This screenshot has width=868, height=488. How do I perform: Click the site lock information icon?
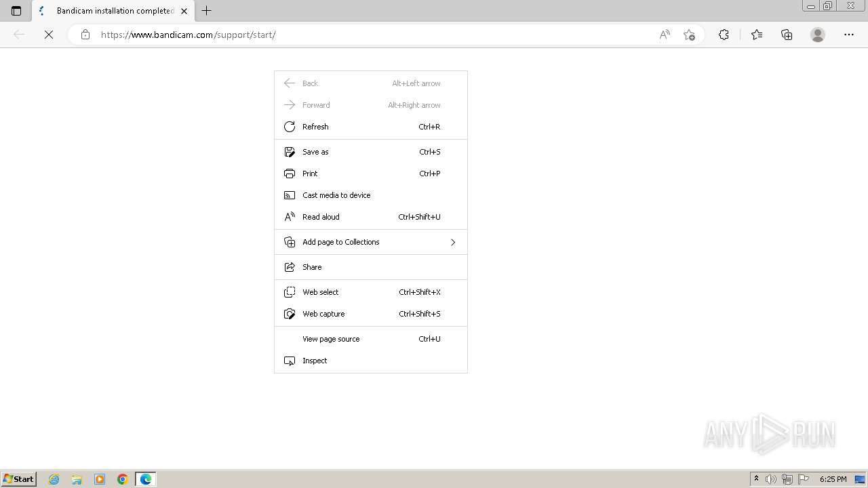coord(85,35)
